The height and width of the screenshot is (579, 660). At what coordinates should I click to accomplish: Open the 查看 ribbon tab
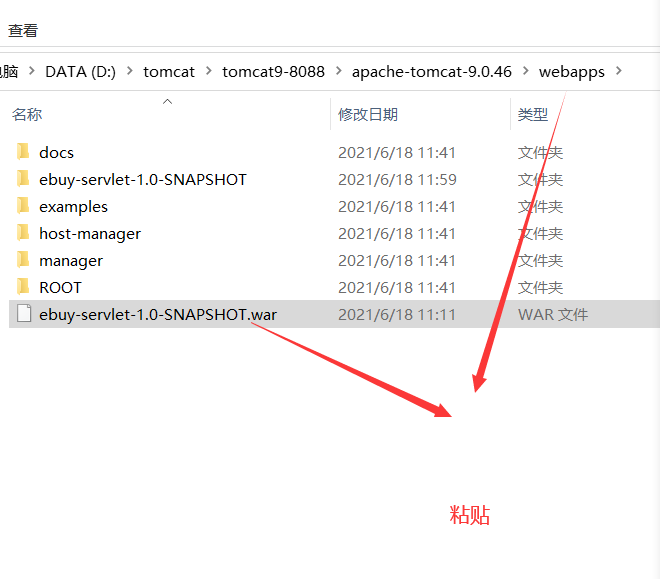tap(23, 31)
